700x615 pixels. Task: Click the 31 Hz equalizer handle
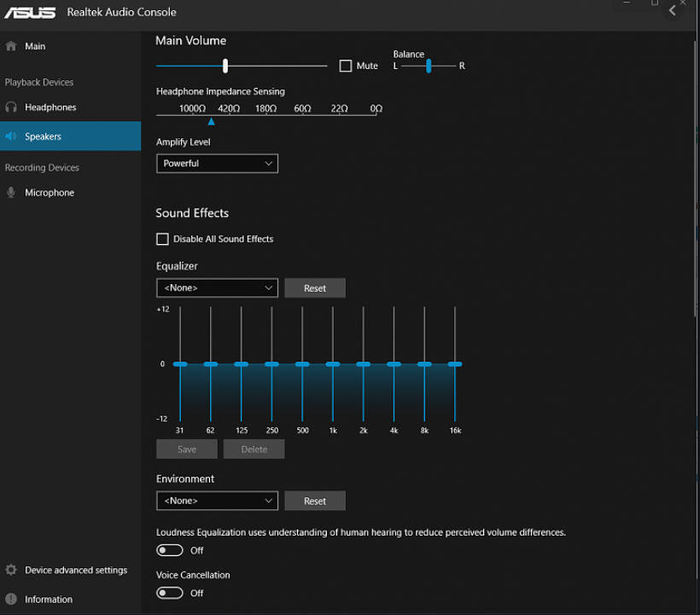(x=180, y=364)
